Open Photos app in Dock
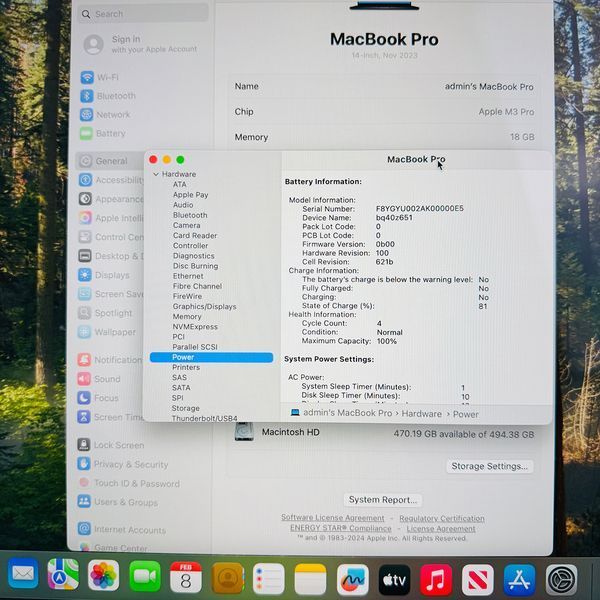This screenshot has height=600, width=600. (103, 575)
